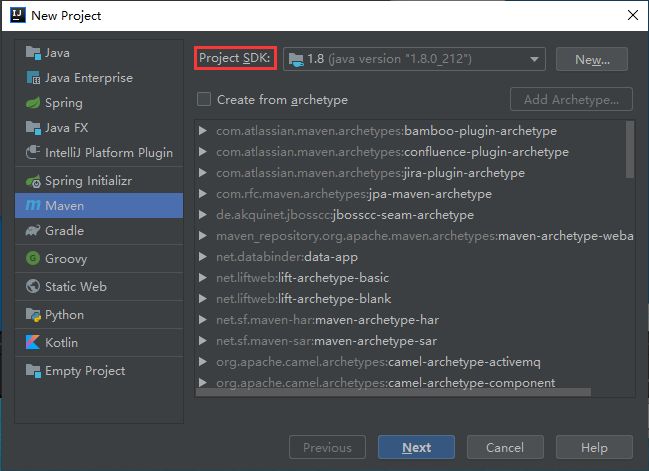Click the New... SDK button

click(x=592, y=59)
